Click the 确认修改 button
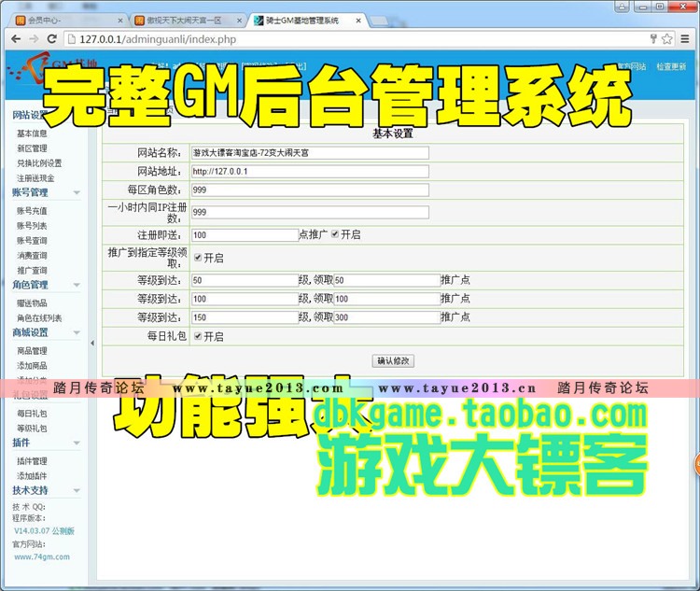 point(393,360)
